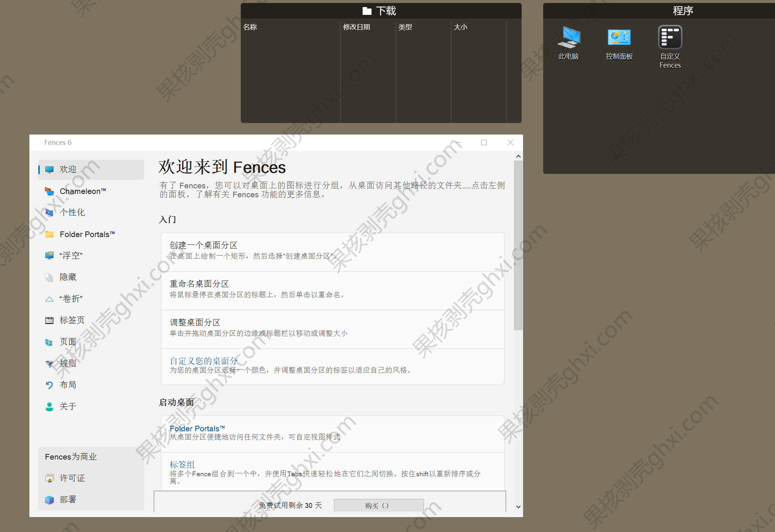
Task: Click the 购买 button
Action: 379,505
